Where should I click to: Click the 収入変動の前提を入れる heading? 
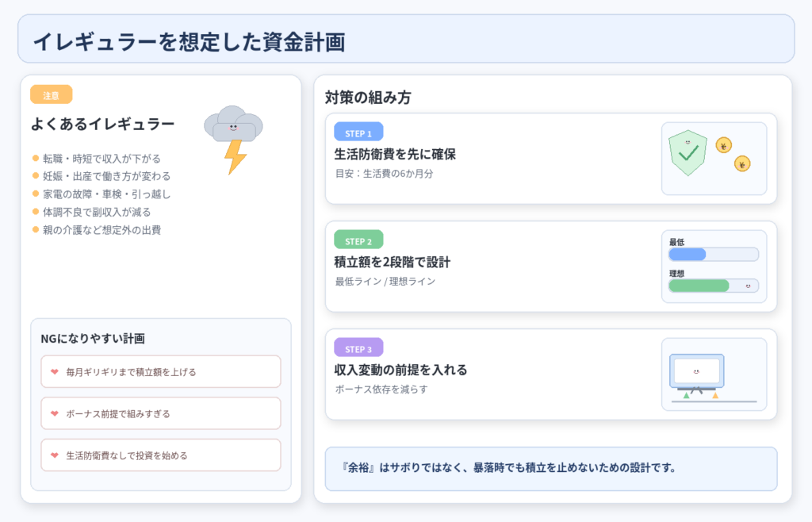point(400,370)
